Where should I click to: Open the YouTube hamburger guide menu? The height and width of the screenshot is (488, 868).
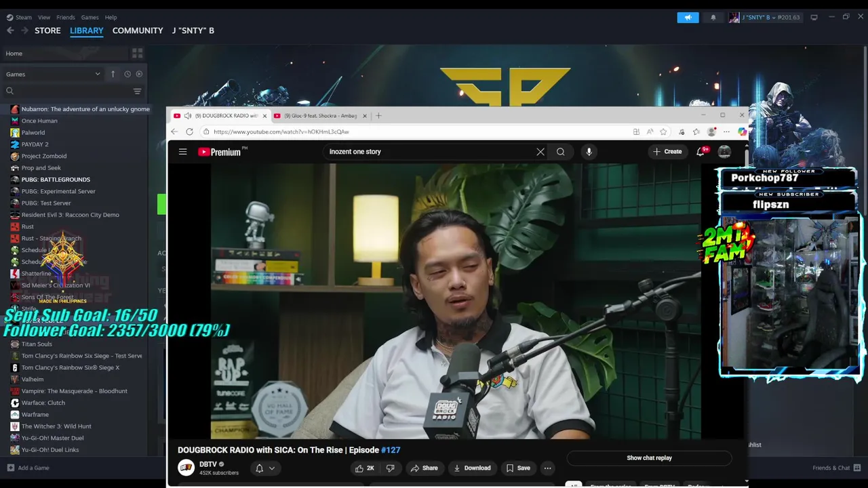[182, 152]
